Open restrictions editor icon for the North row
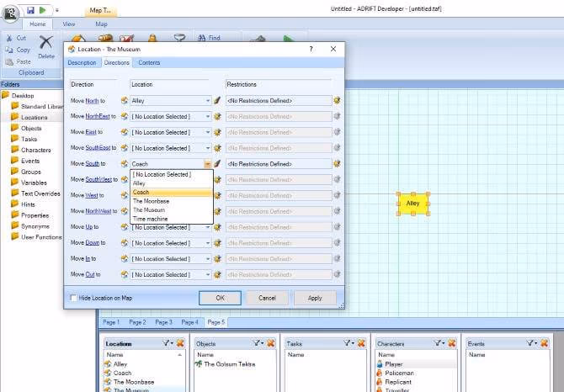The image size is (564, 392). coord(338,101)
